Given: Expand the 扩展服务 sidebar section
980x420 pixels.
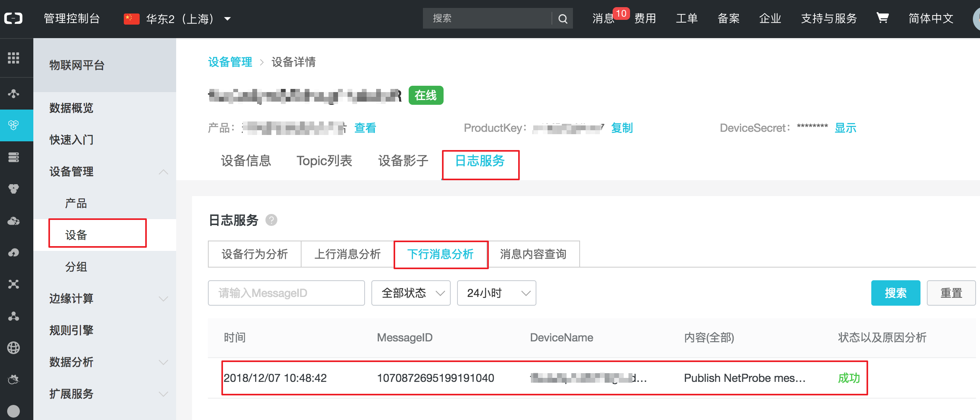Looking at the screenshot, I should [163, 394].
